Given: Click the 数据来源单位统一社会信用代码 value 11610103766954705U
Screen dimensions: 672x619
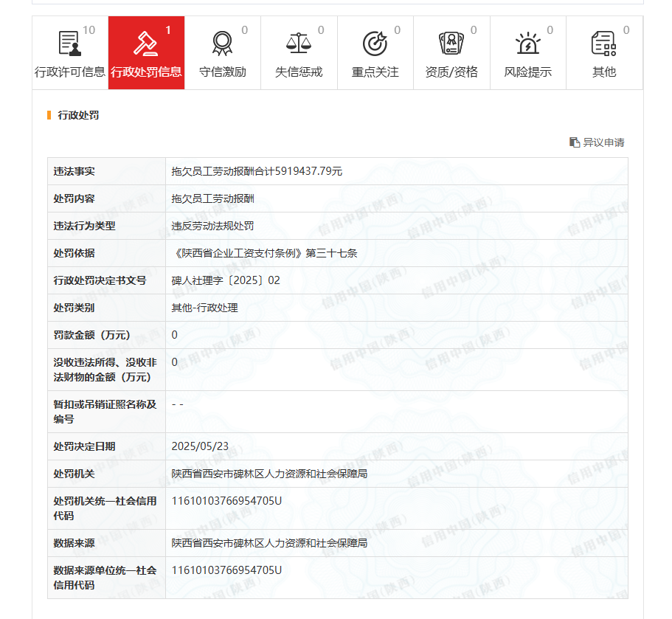Looking at the screenshot, I should pyautogui.click(x=226, y=570).
